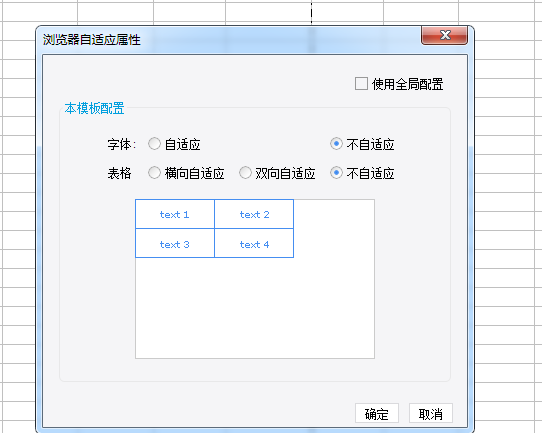Click the text 4 preview cell
The width and height of the screenshot is (542, 433).
(x=254, y=244)
